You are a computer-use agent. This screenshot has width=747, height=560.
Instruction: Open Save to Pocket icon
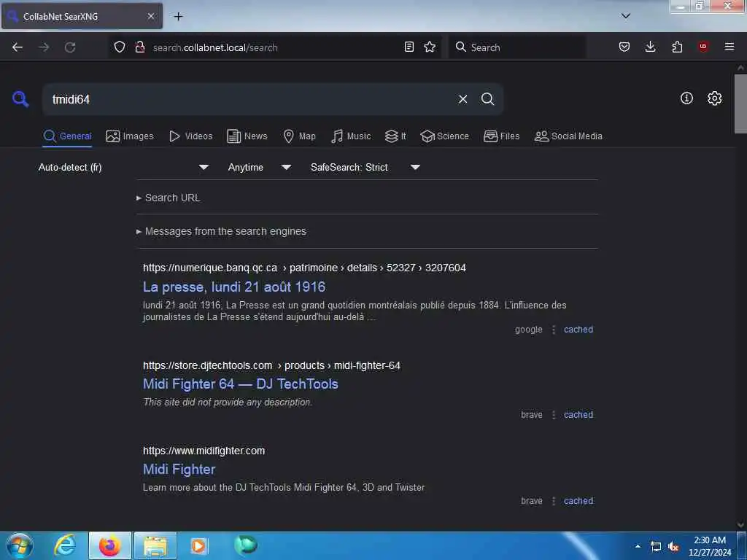(624, 47)
